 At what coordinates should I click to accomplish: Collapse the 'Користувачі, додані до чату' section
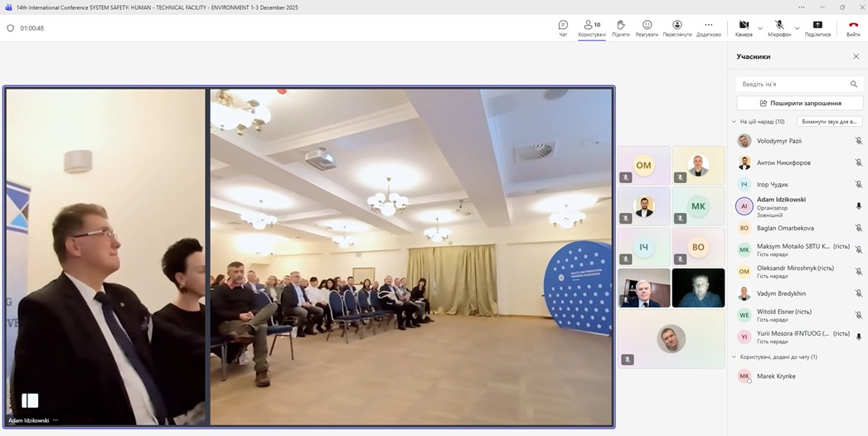(x=734, y=357)
